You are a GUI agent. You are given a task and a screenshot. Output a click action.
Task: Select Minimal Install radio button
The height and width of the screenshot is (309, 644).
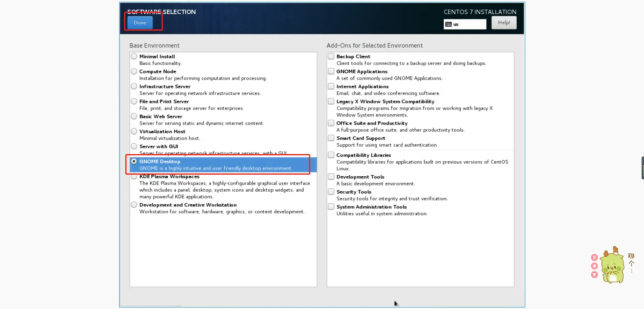coord(134,56)
